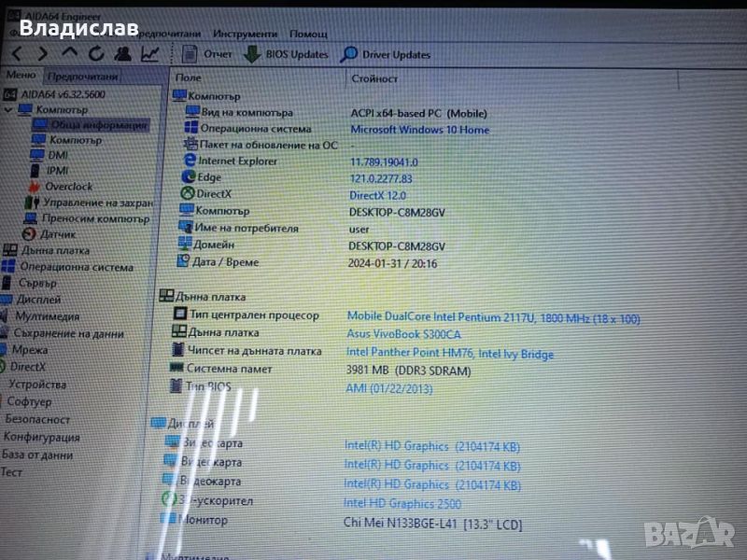Select Дисплей in the sidebar tree
Screen dimensions: 747x560
(x=31, y=300)
